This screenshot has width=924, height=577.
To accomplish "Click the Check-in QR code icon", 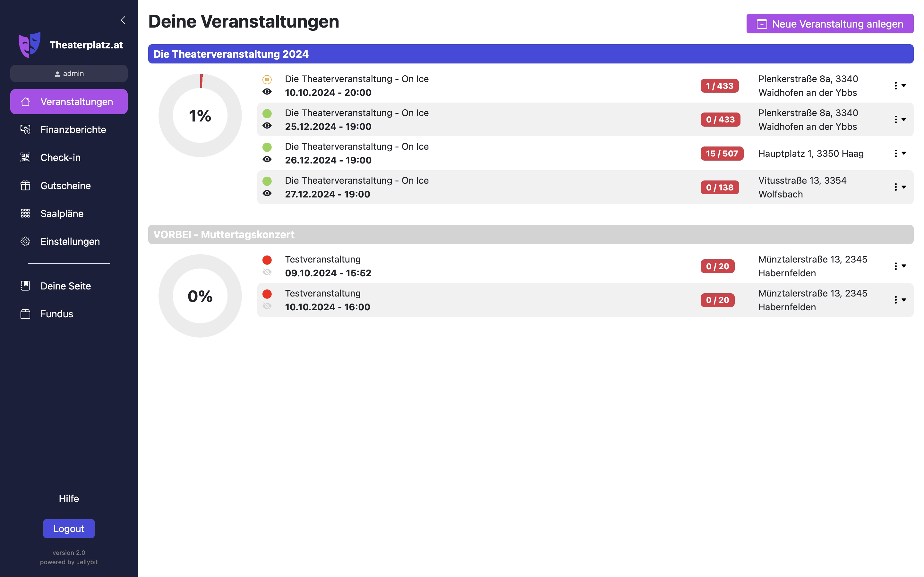I will coord(25,158).
